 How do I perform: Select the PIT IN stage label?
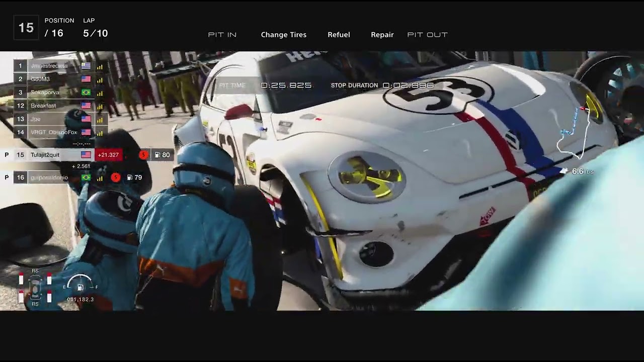222,35
